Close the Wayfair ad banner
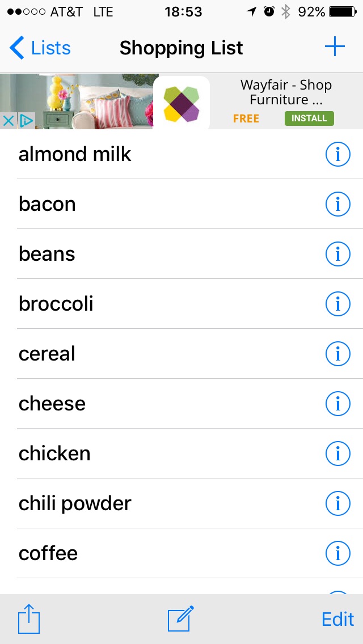This screenshot has height=644, width=363. click(9, 121)
